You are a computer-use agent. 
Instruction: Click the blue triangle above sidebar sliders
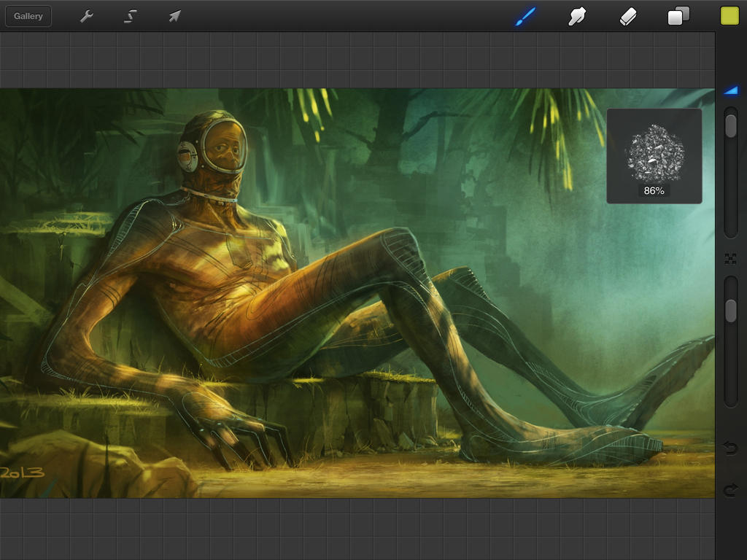tap(730, 90)
